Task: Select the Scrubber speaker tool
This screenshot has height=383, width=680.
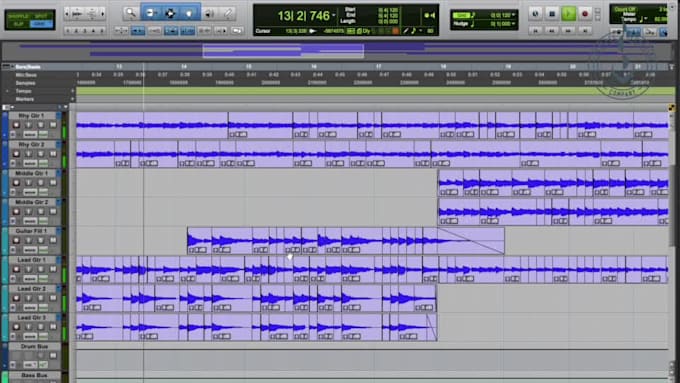Action: 209,13
